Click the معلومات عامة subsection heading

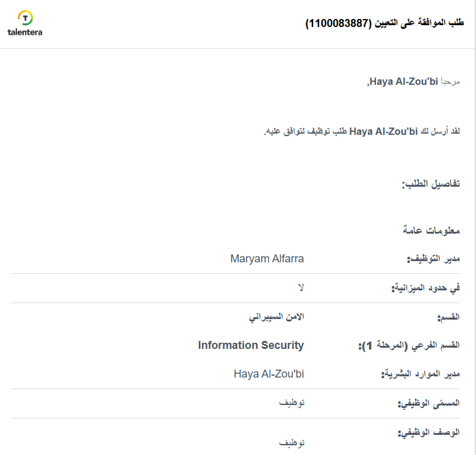[x=431, y=231]
